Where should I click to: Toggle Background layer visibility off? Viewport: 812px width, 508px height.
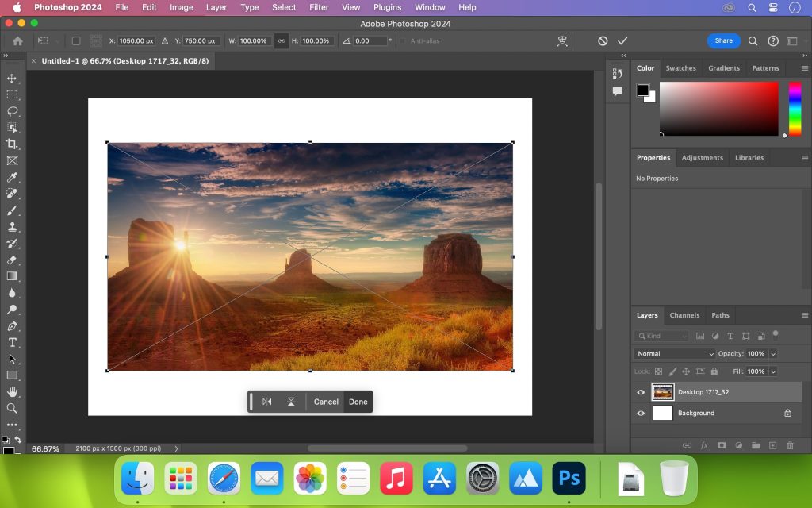tap(641, 413)
